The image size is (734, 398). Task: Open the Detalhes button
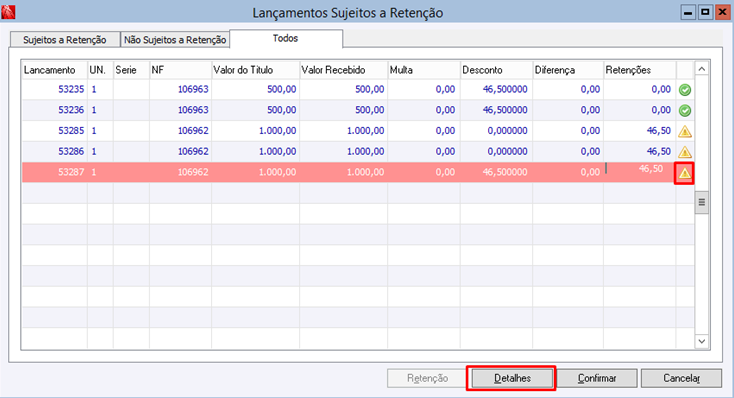click(x=512, y=378)
